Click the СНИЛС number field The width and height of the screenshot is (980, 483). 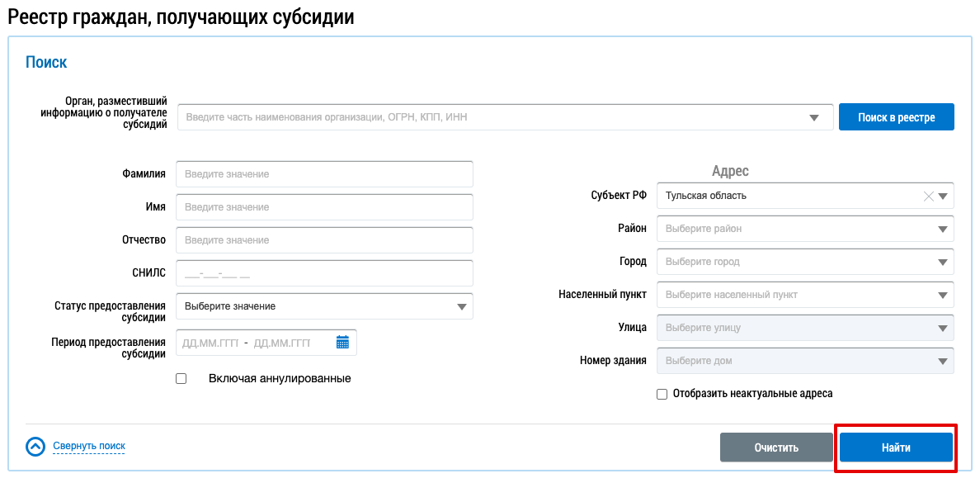[324, 273]
